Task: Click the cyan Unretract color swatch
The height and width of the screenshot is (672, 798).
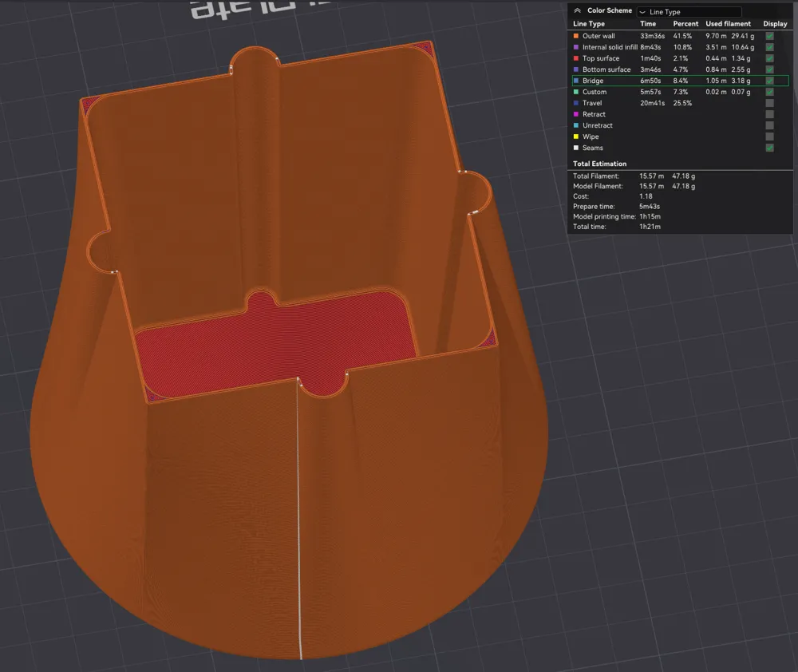Action: [x=576, y=125]
